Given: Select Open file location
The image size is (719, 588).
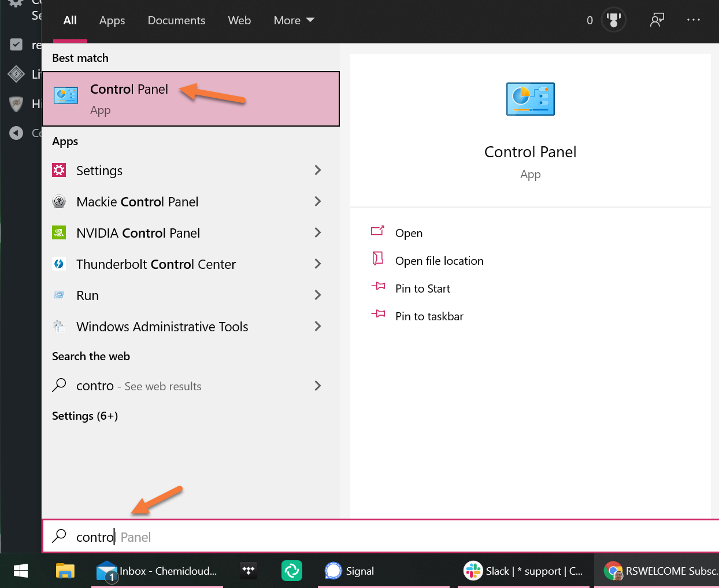Looking at the screenshot, I should pos(439,261).
